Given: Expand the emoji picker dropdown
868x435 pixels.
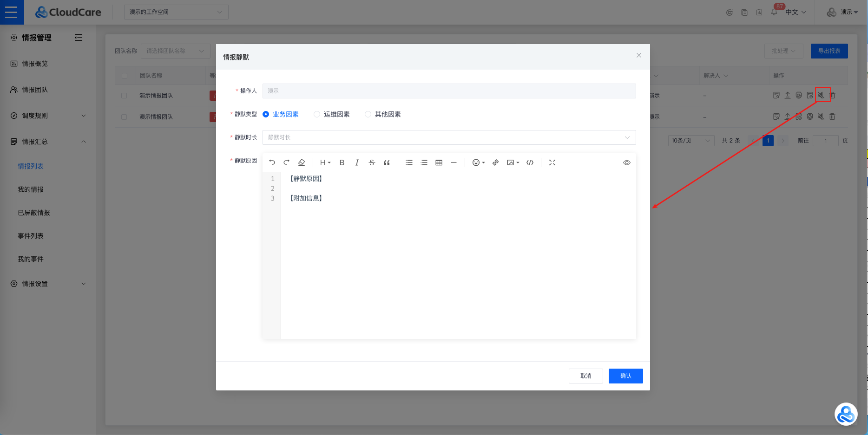Looking at the screenshot, I should tap(478, 162).
